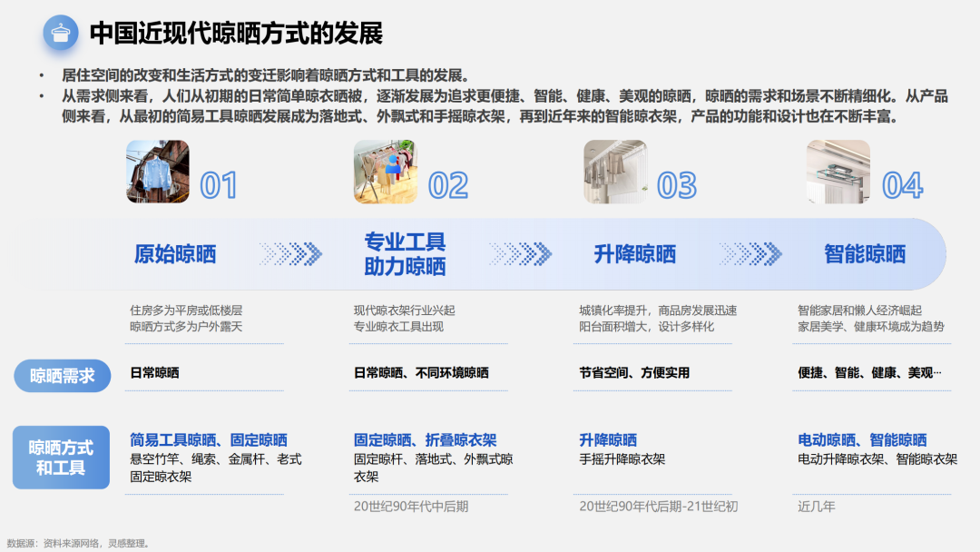Click the 晾晒方式和工具 blue label box

(62, 458)
